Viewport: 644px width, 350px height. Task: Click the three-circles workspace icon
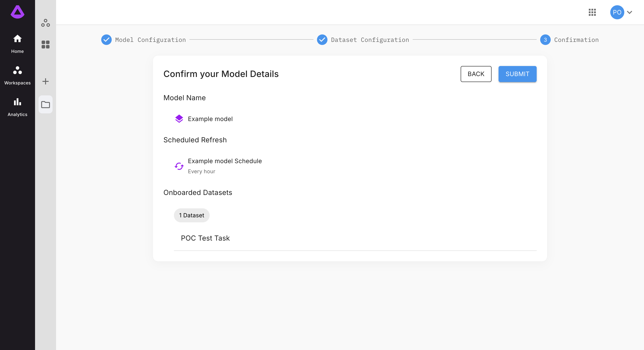(46, 23)
